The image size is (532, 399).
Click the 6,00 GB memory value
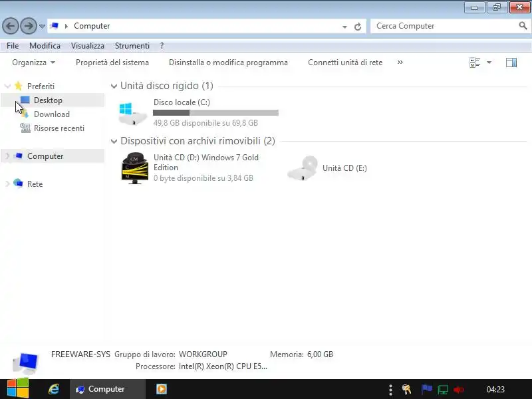320,354
